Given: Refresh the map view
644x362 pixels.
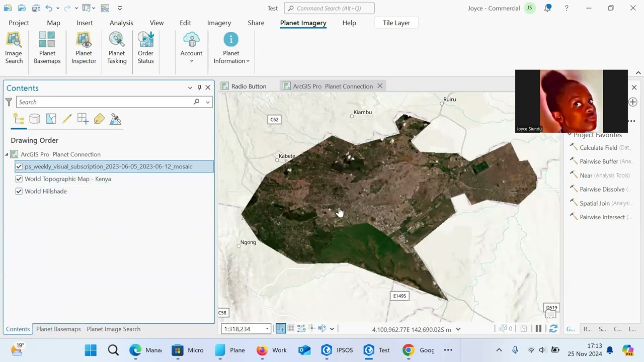Looking at the screenshot, I should (x=553, y=329).
